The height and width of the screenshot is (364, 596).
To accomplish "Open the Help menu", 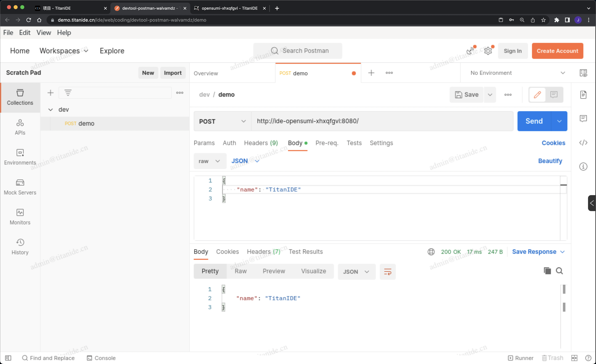I will pos(64,33).
